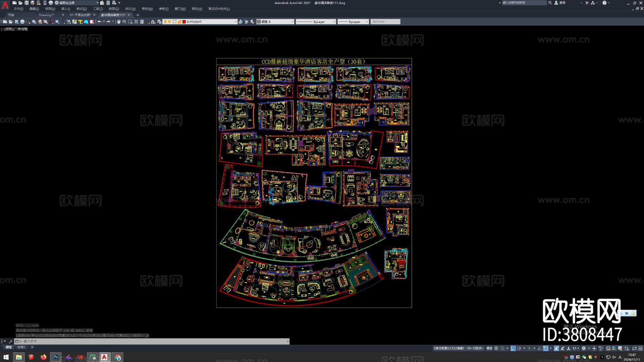Click the new drawing tab plus button

point(138,15)
